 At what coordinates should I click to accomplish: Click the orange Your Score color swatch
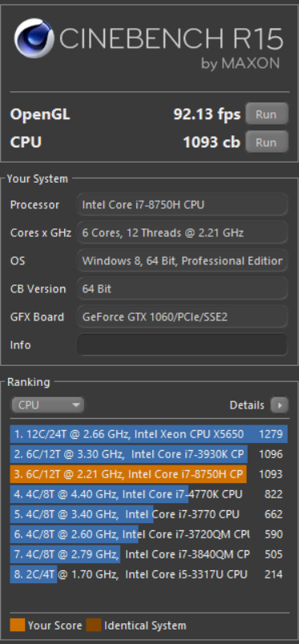(x=18, y=625)
